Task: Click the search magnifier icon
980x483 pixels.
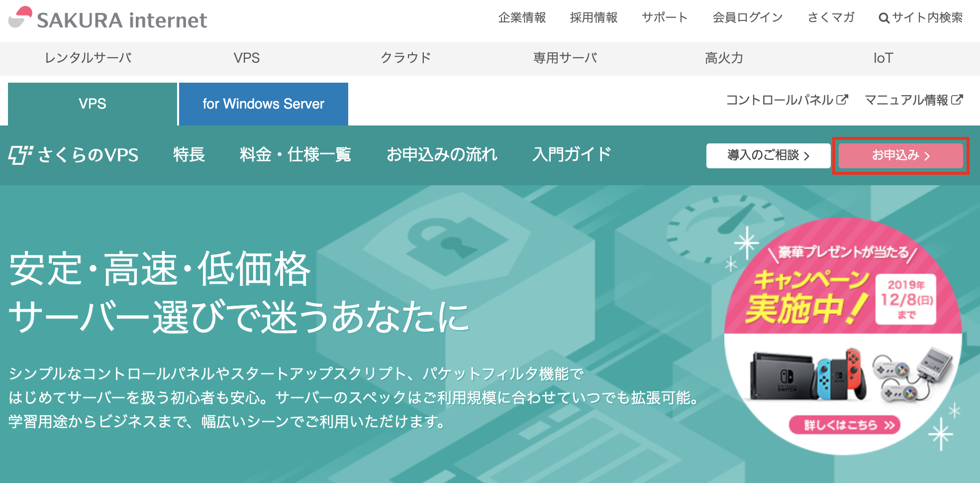Action: [884, 18]
